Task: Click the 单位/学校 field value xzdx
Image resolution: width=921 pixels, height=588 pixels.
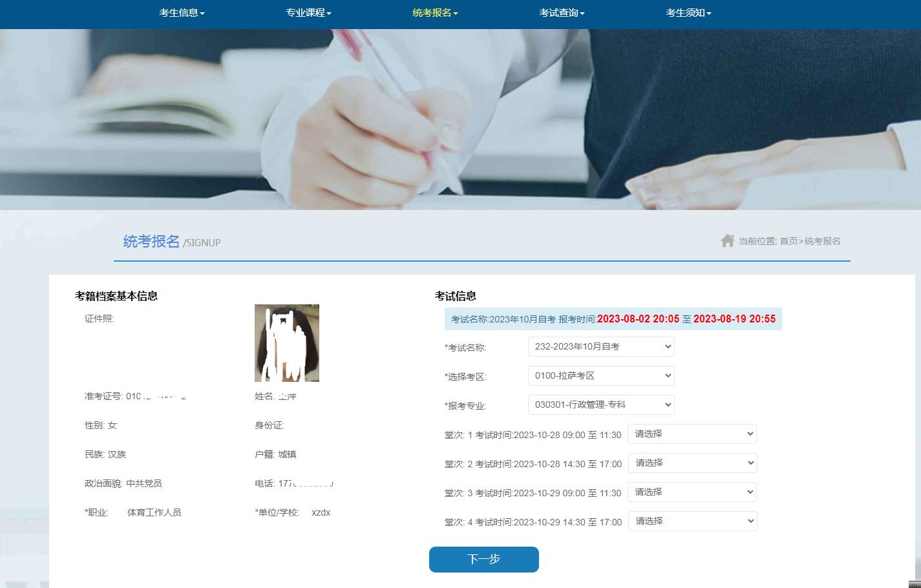Action: 321,512
